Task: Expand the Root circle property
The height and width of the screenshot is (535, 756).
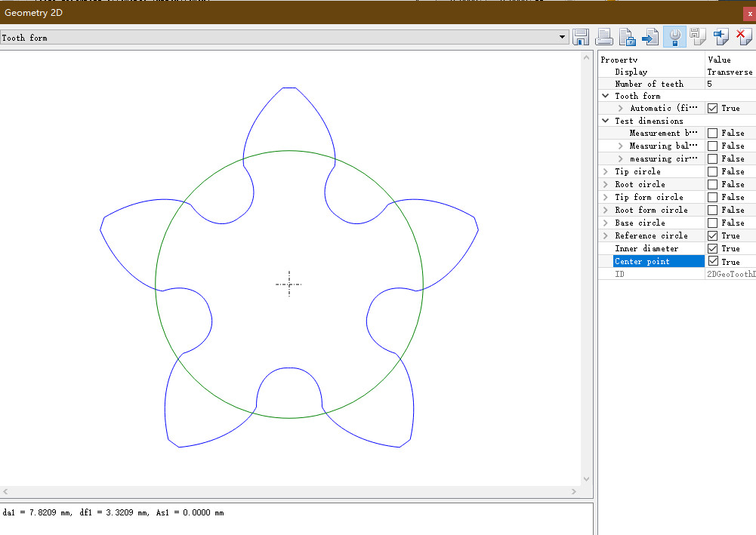Action: pos(606,184)
